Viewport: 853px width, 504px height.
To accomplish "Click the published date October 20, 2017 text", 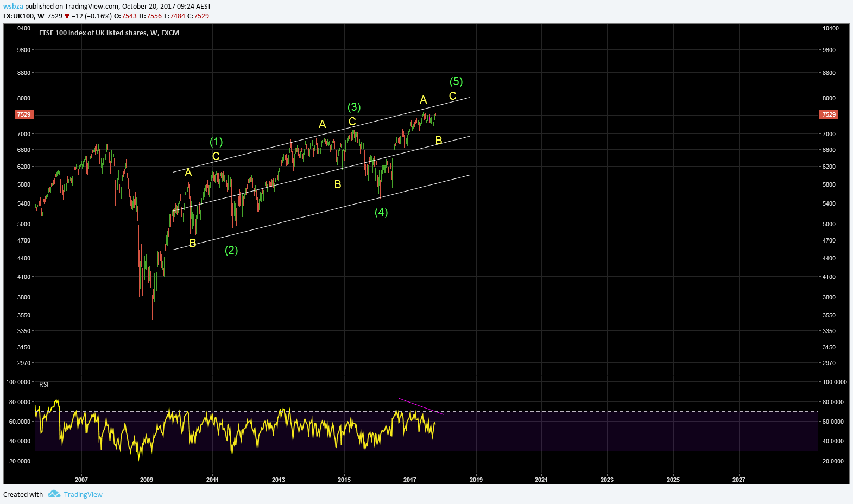I will tap(148, 7).
